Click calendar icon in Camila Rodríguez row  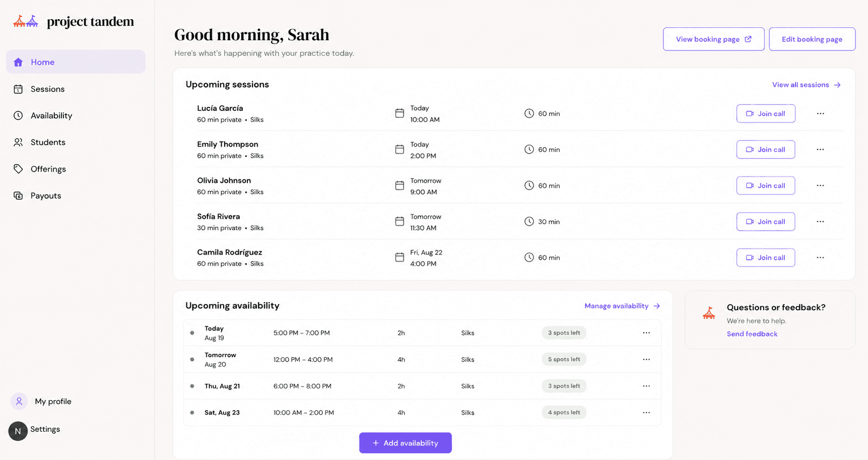[399, 257]
